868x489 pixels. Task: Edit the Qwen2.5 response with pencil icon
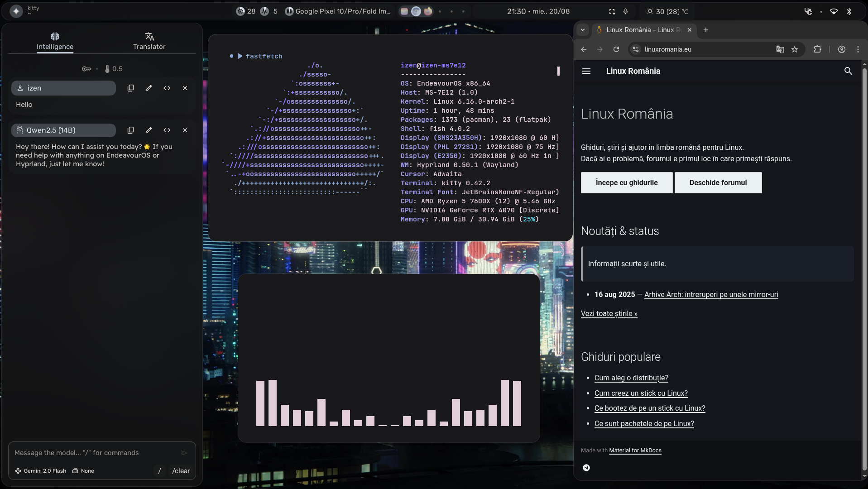149,130
